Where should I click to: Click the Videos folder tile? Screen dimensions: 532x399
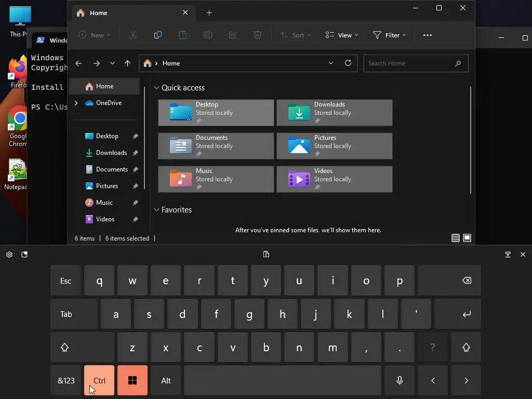click(335, 179)
